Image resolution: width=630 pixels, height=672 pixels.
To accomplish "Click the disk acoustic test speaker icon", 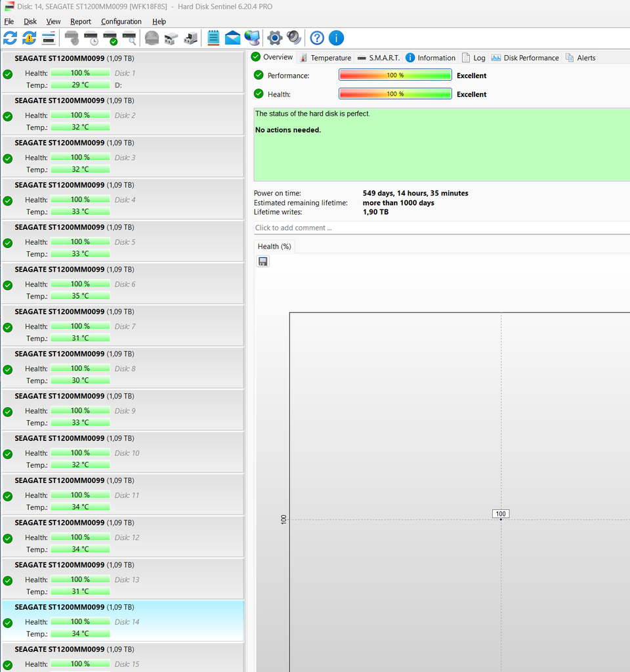I will (72, 38).
